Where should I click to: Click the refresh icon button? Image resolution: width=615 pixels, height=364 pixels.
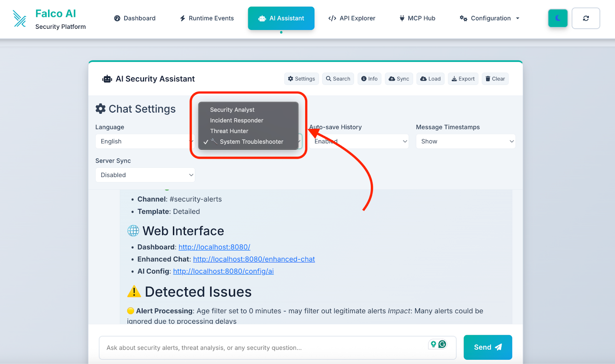586,18
